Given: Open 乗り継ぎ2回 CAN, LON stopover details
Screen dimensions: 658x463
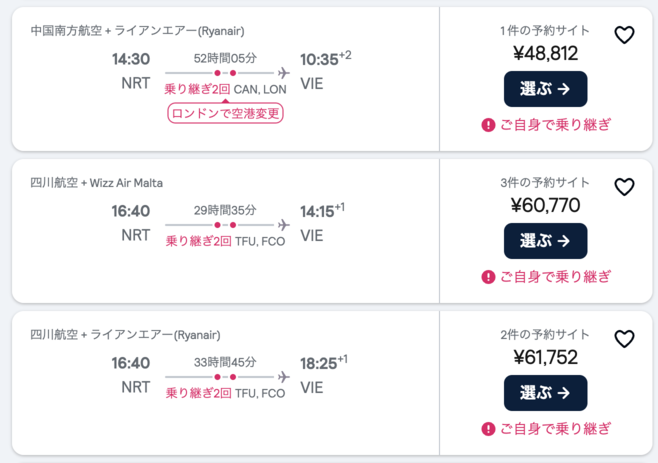Looking at the screenshot, I should (225, 90).
